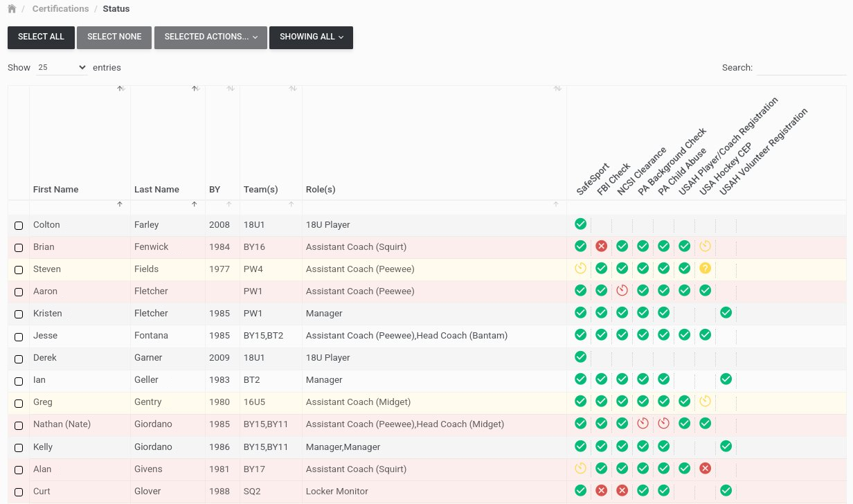Click the SELECT NONE button

114,37
